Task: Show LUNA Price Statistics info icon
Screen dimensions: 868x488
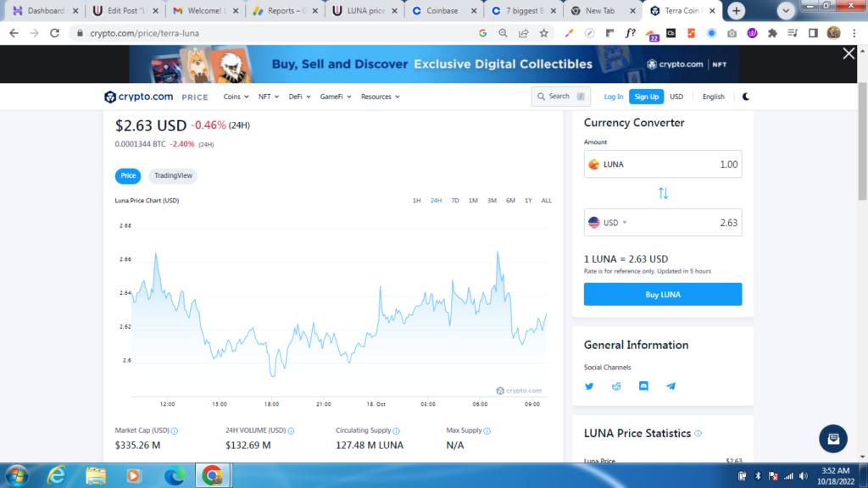Action: click(698, 433)
